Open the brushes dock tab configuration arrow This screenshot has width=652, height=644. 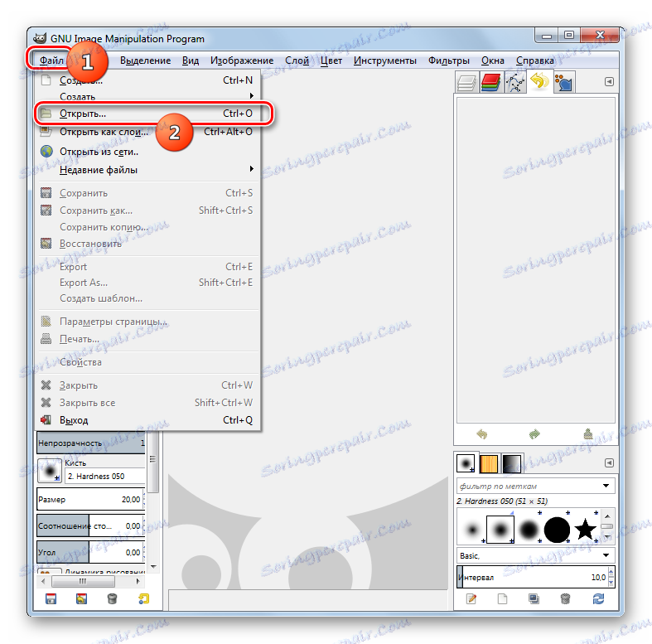609,462
